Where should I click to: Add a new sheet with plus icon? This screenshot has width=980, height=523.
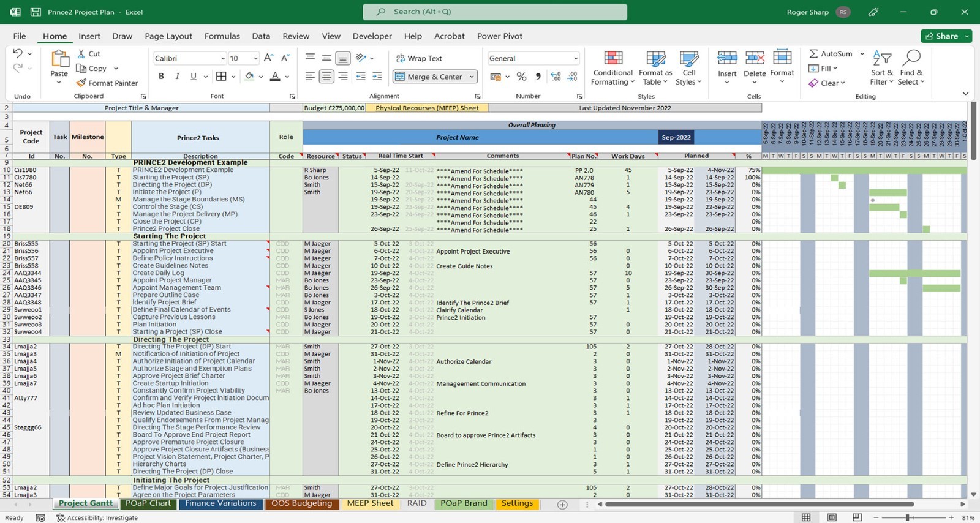pos(562,505)
